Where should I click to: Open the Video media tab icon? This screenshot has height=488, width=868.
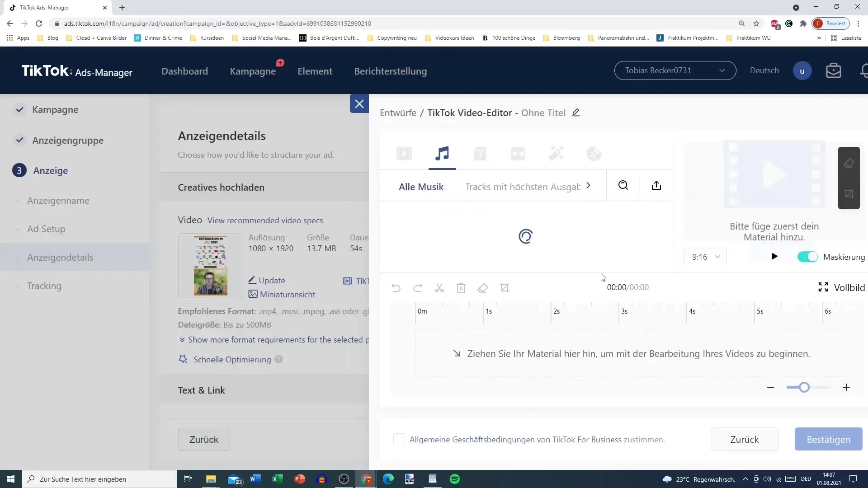[404, 154]
